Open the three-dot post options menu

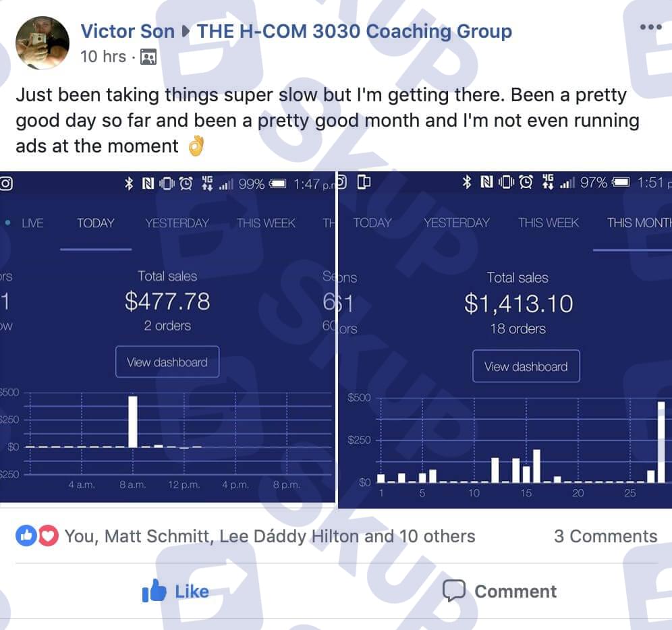[x=650, y=27]
